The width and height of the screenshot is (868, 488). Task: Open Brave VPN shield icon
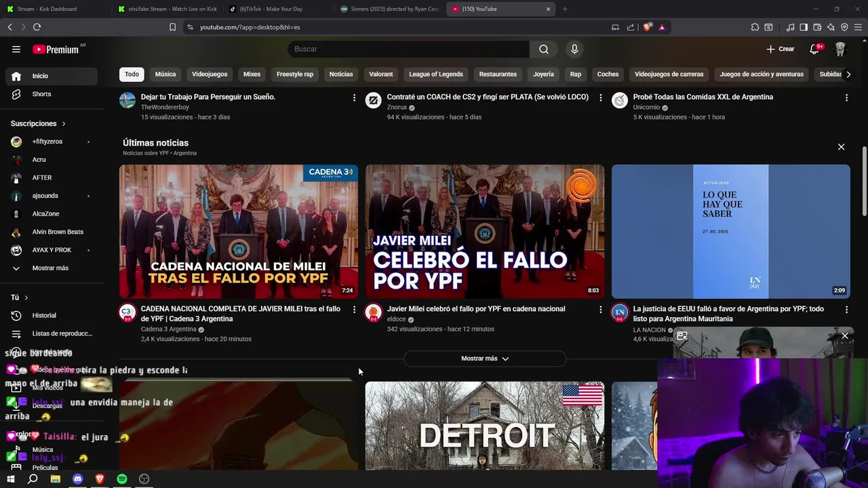point(844,27)
